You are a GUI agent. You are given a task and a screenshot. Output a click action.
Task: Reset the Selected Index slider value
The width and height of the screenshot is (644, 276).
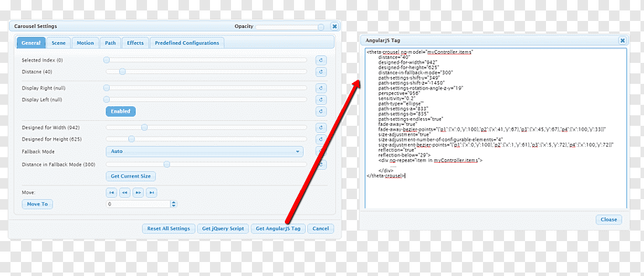point(321,60)
